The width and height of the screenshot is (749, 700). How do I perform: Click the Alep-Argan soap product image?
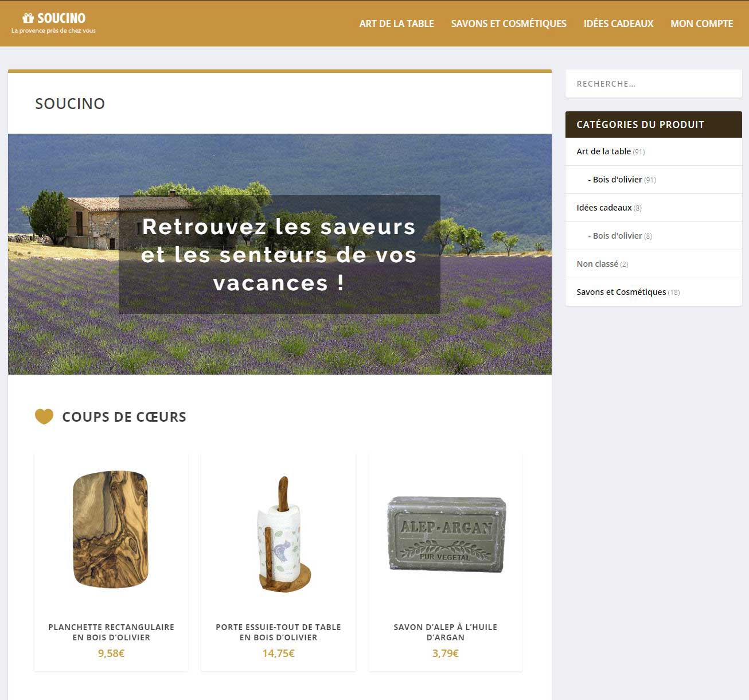tap(446, 535)
